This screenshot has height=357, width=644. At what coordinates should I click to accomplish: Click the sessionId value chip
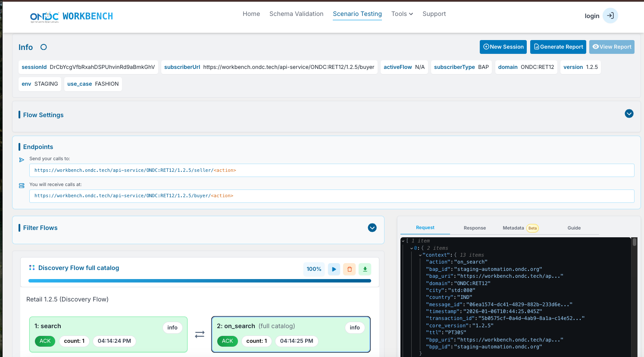click(88, 67)
